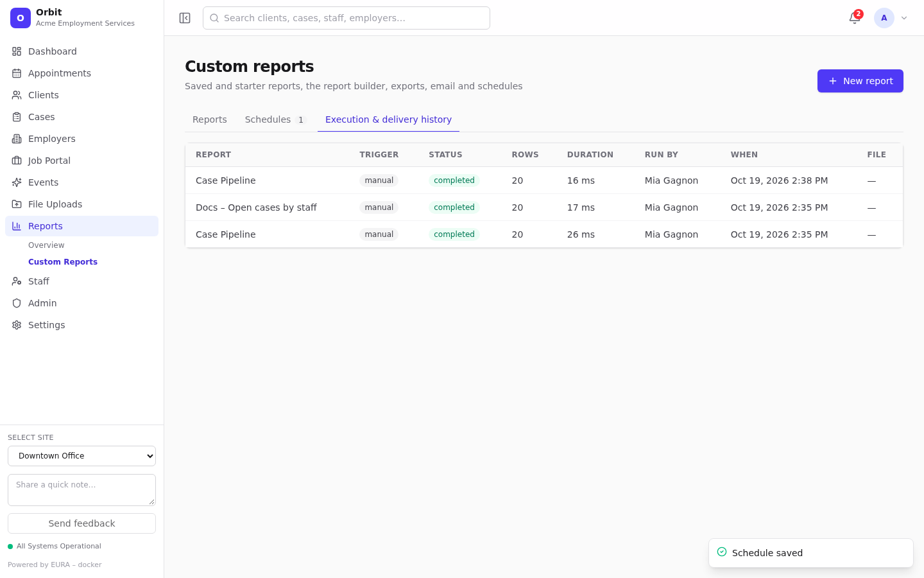This screenshot has height=578, width=924.
Task: Go to Job Portal page
Action: (81, 161)
